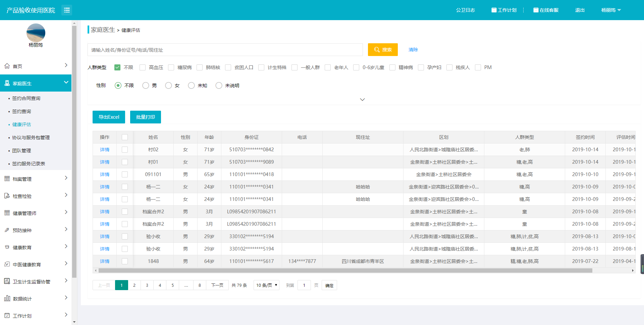
Task: Click the home icon in sidebar
Action: [7, 66]
